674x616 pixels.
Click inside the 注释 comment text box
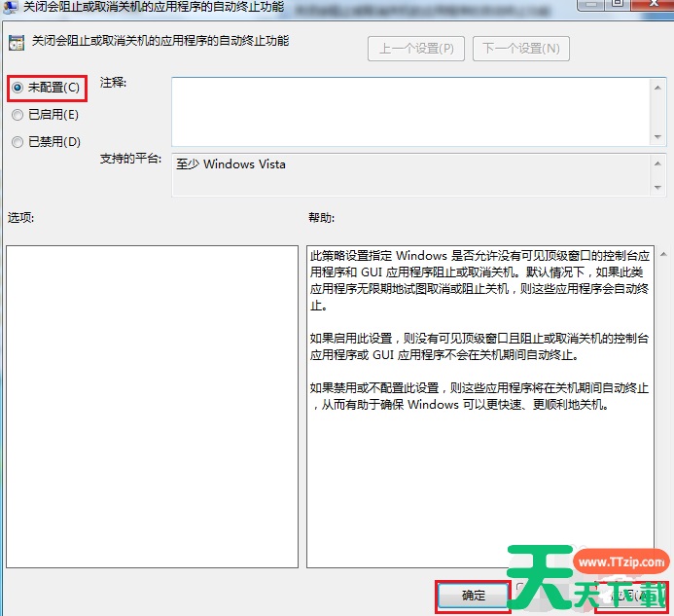pos(411,112)
